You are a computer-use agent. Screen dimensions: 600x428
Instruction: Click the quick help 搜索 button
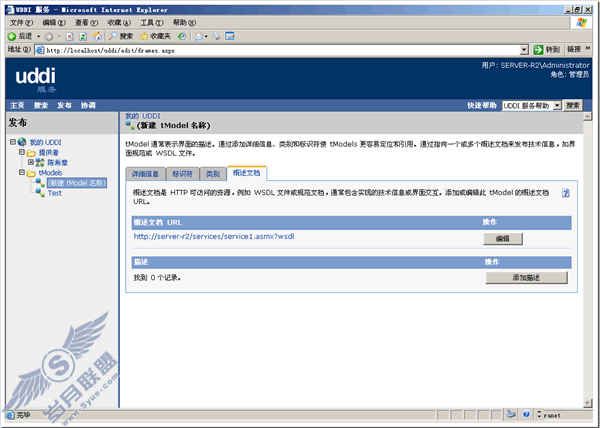(x=573, y=105)
